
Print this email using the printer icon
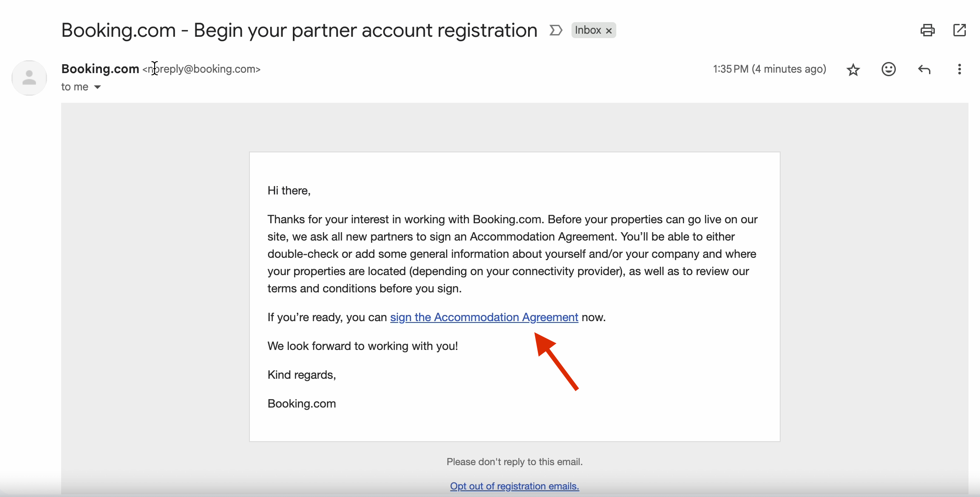(x=927, y=30)
